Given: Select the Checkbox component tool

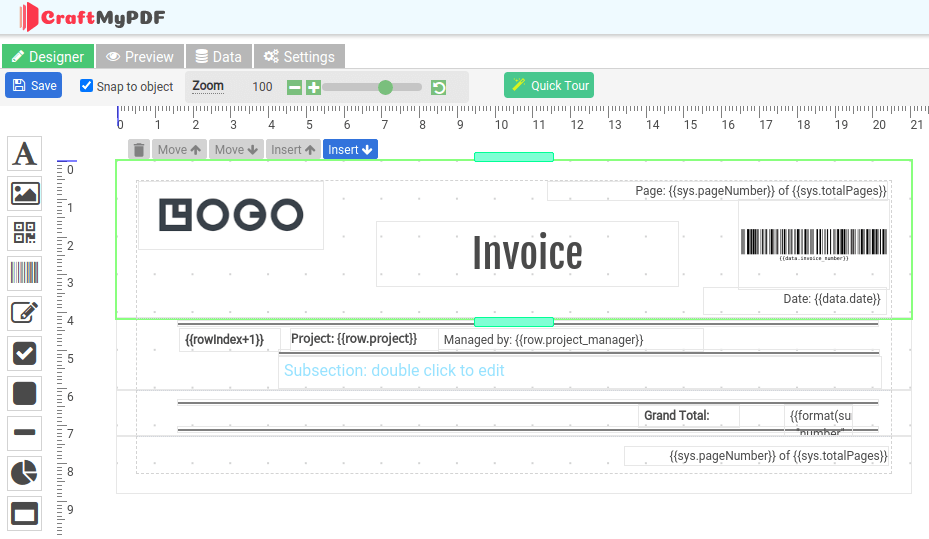Looking at the screenshot, I should pos(24,354).
